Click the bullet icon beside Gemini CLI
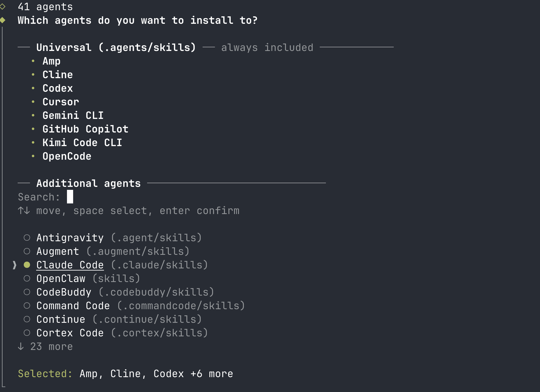The height and width of the screenshot is (392, 540). coord(33,115)
